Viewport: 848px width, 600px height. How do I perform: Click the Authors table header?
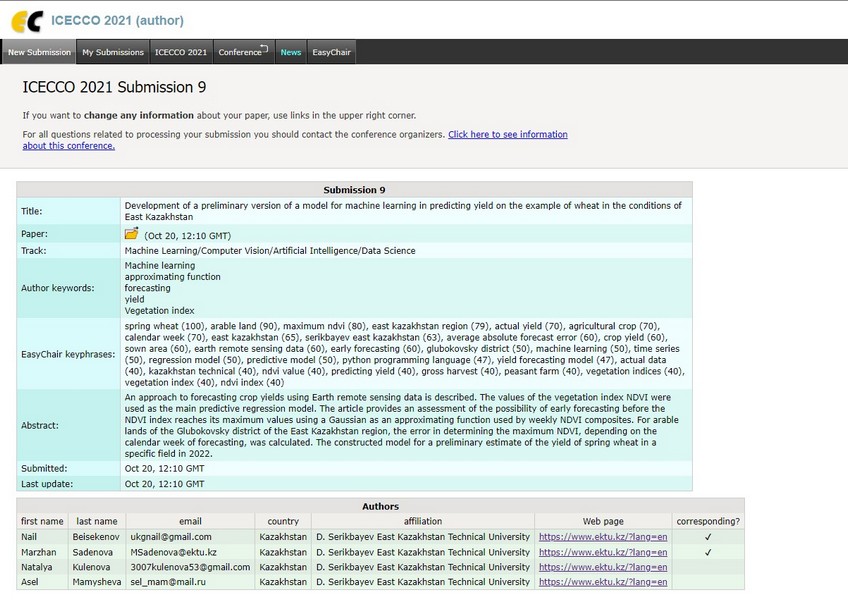click(x=380, y=506)
